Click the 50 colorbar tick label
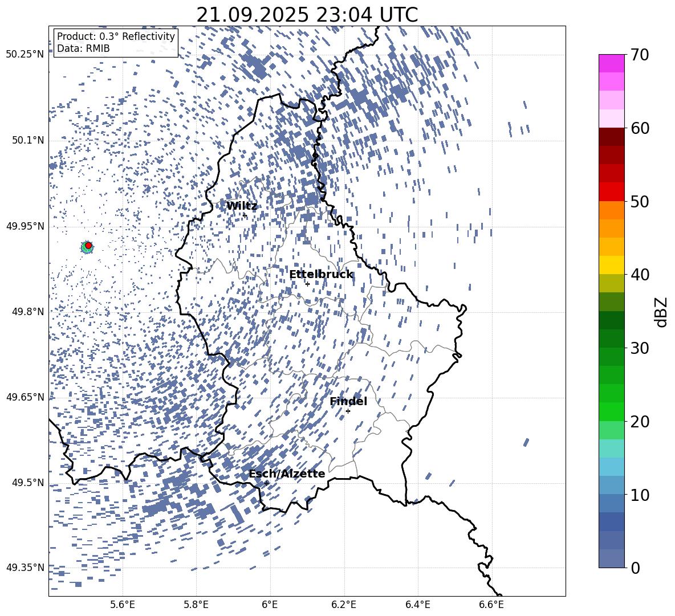The height and width of the screenshot is (616, 675). point(639,201)
